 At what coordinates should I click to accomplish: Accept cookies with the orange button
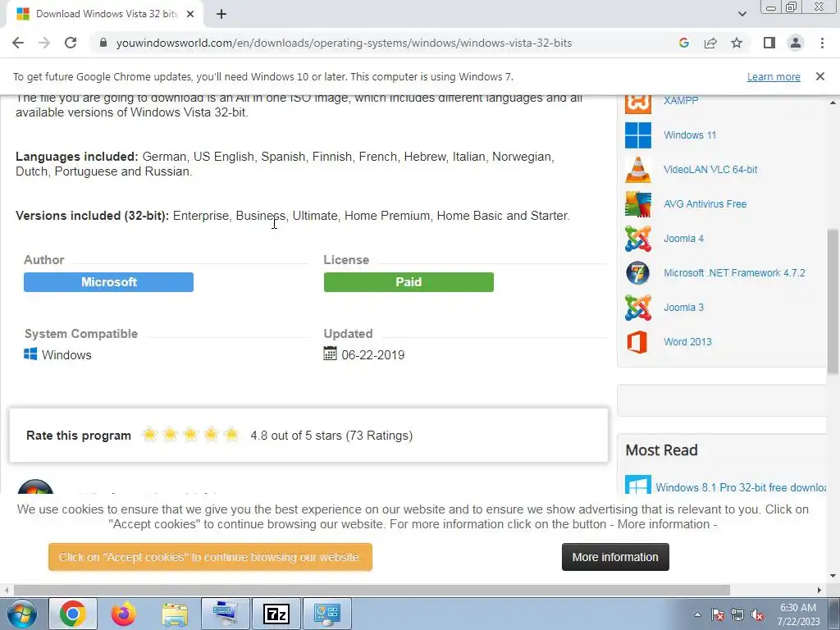pos(210,557)
